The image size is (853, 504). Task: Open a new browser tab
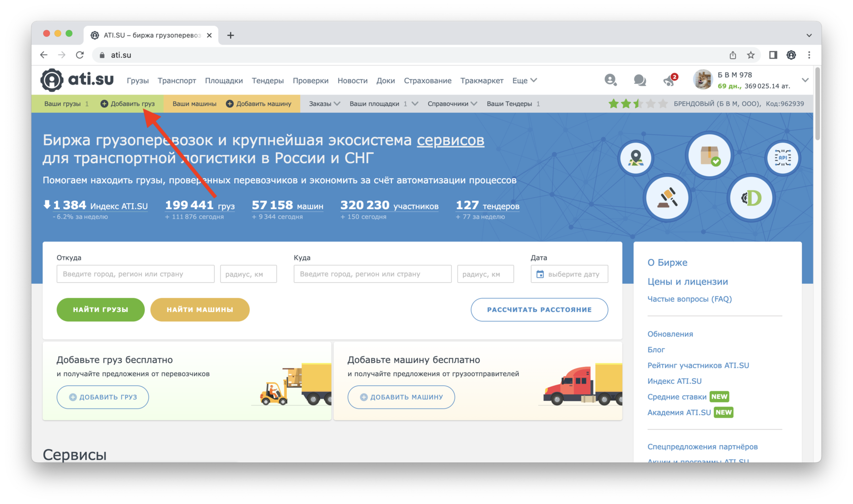[x=231, y=35]
